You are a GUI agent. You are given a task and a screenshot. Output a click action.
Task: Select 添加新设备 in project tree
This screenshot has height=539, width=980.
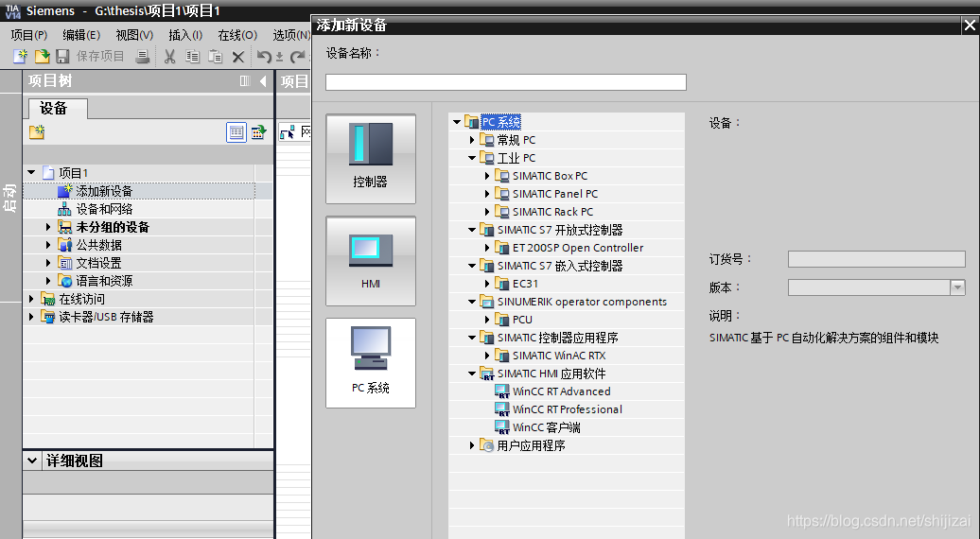[104, 191]
